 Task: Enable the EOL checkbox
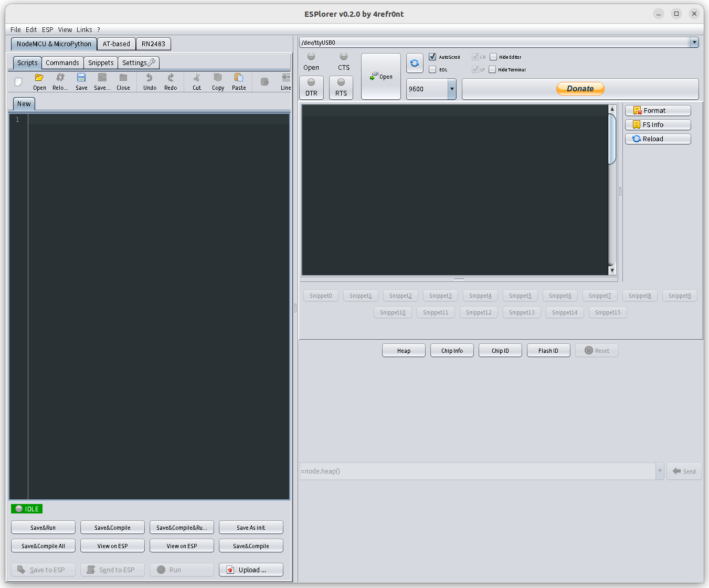pos(432,69)
